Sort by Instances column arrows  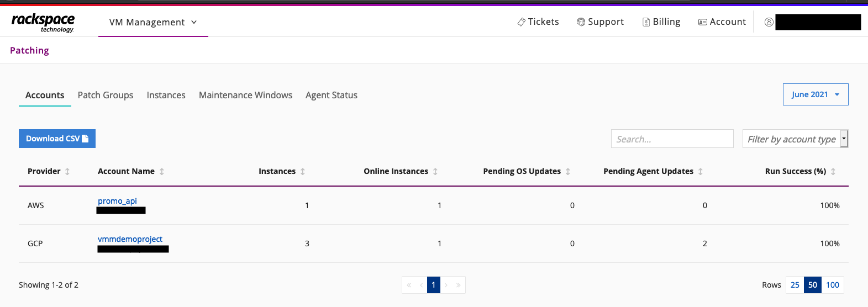(303, 171)
